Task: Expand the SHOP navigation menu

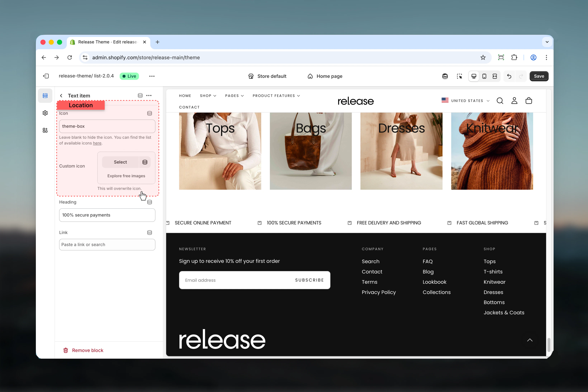Action: pos(208,96)
